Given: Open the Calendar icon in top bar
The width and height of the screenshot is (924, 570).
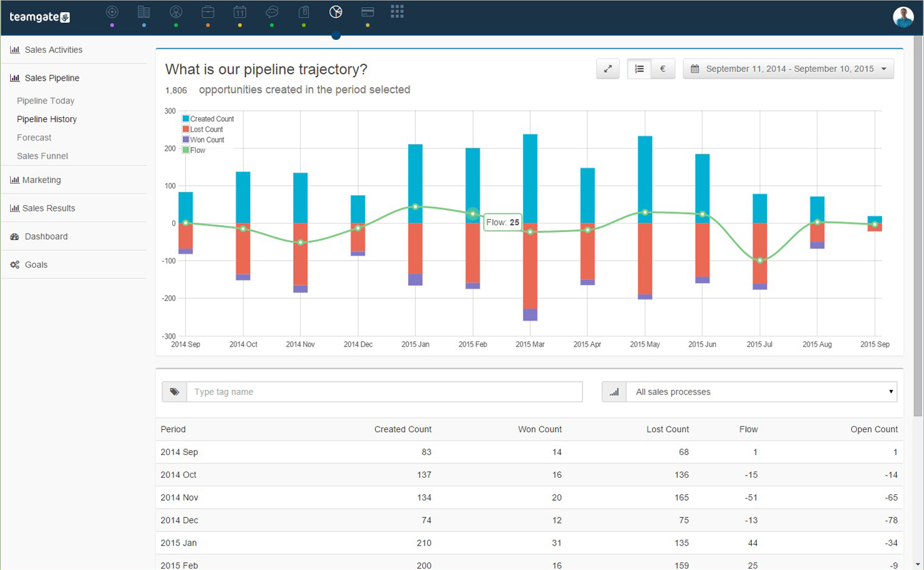Looking at the screenshot, I should click(x=239, y=11).
